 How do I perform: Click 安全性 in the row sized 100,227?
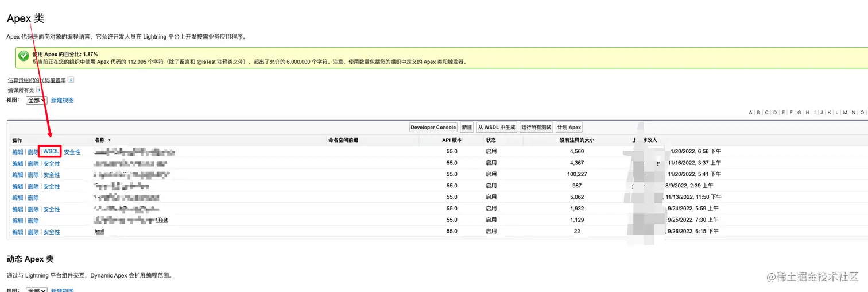coord(52,175)
